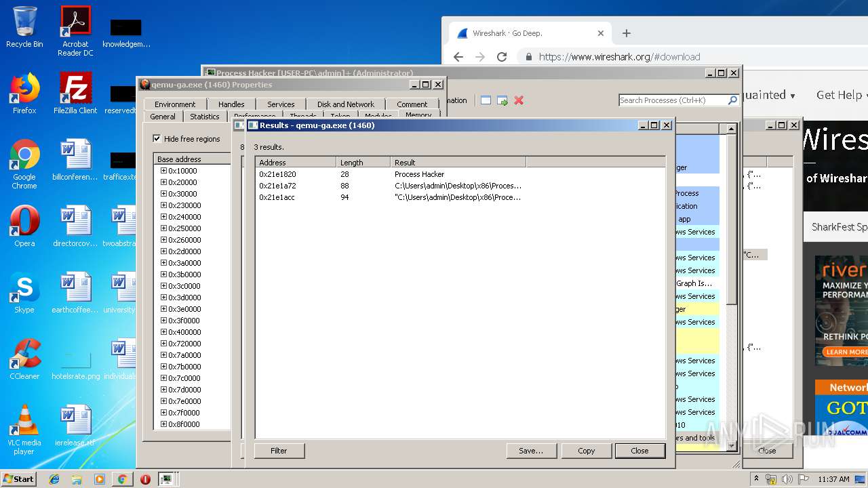Open Acrobat Reader DC desktop icon
Viewport: 868px width, 488px height.
point(75,31)
